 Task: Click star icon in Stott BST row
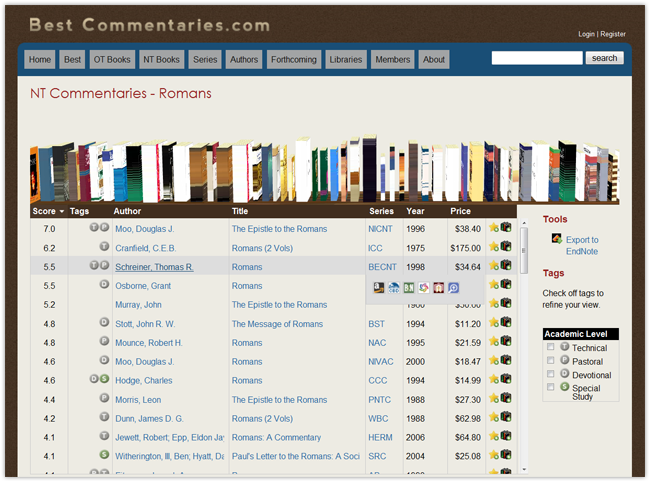click(493, 323)
